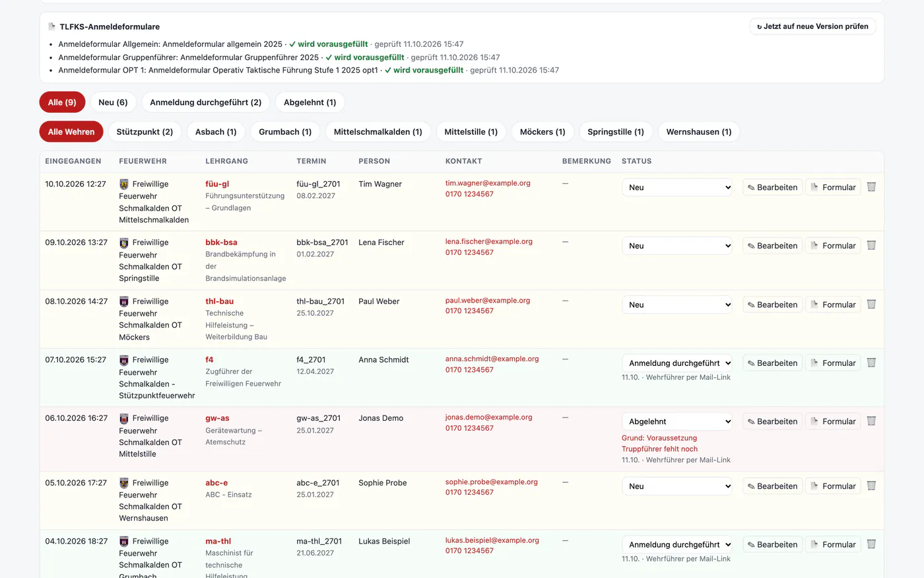Open Sophie Probe status dropdown
924x578 pixels.
(677, 486)
